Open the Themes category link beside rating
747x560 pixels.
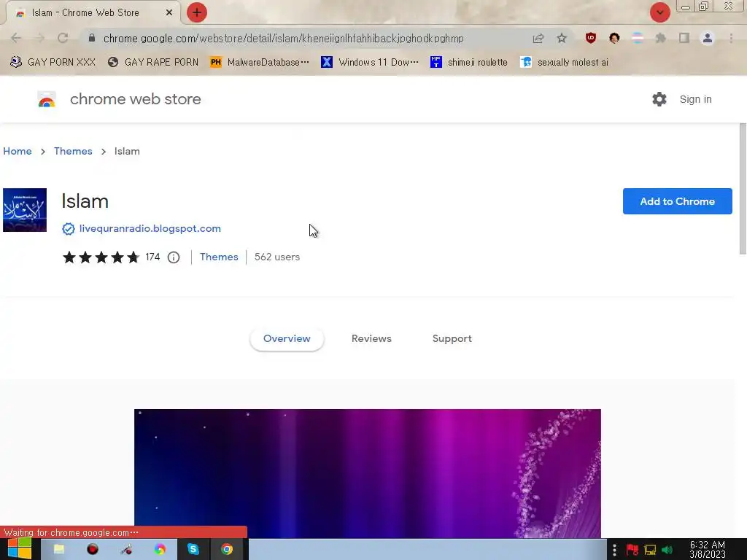point(219,257)
